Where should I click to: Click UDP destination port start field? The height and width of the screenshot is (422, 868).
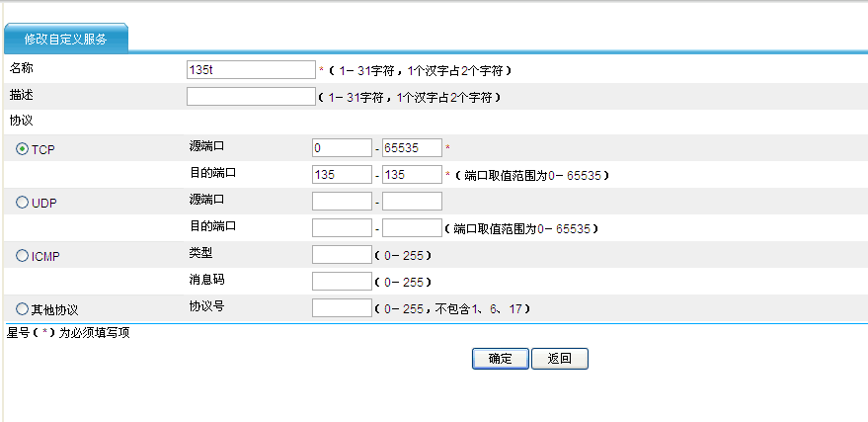(x=341, y=228)
